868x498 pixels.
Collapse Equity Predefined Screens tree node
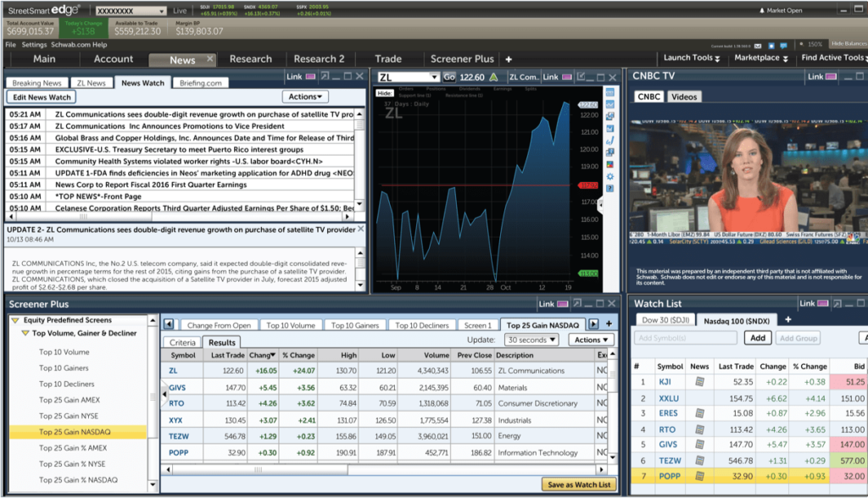point(15,320)
